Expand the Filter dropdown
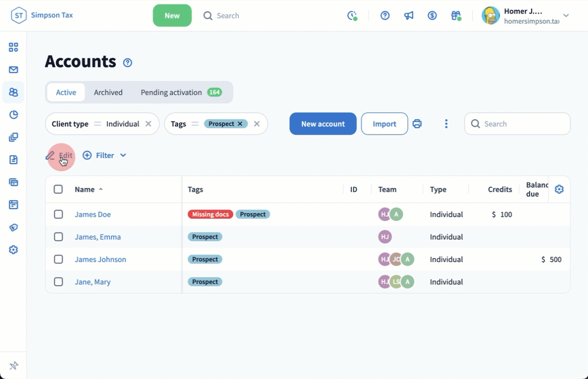Viewport: 588px width, 379px height. point(105,155)
